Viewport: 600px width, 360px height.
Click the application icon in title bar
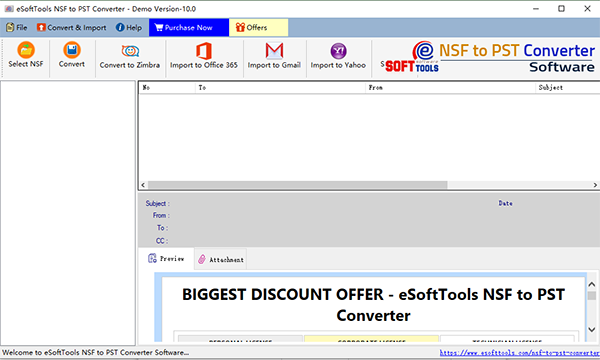(x=9, y=8)
